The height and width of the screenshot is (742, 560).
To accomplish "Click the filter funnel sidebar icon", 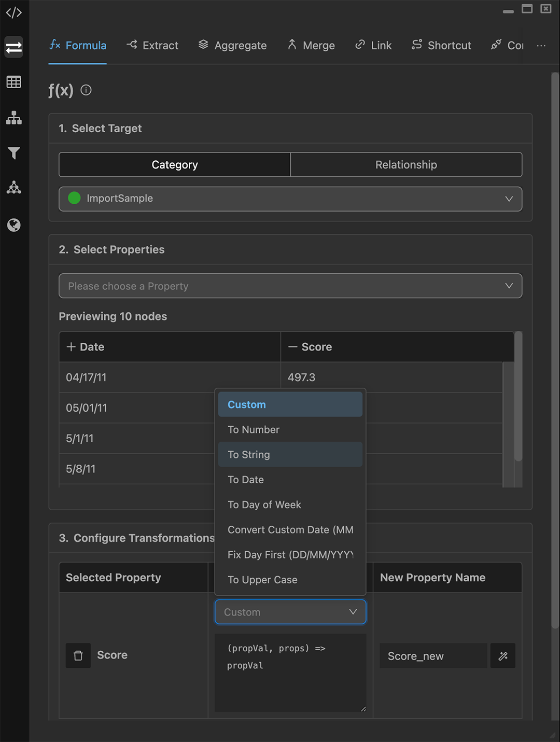I will 14,153.
